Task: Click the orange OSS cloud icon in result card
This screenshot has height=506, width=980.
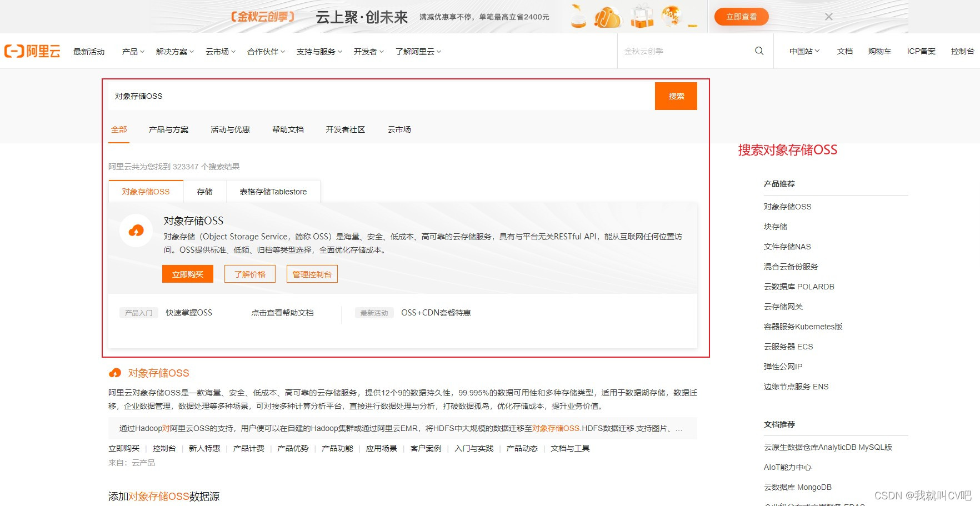Action: [x=136, y=231]
